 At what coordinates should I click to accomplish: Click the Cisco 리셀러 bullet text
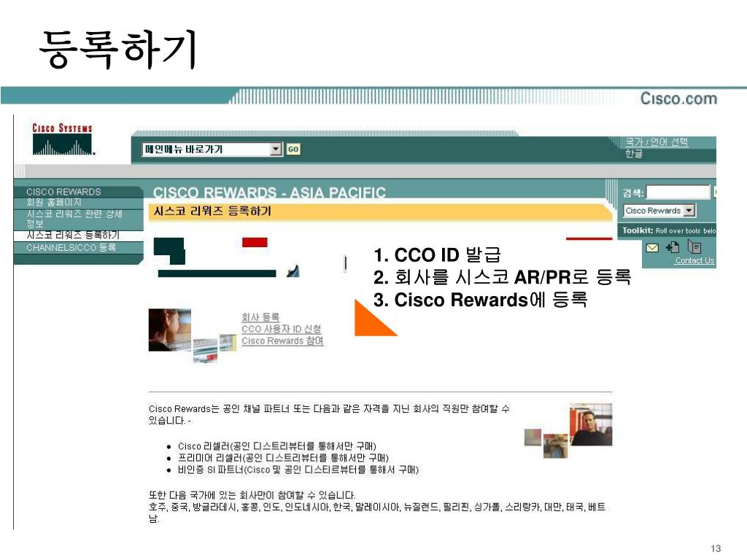276,446
